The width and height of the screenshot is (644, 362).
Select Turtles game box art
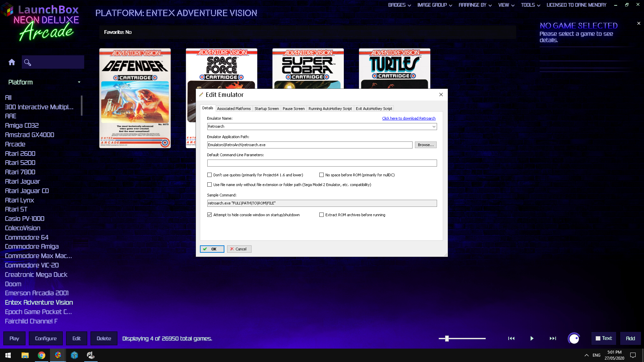(x=394, y=69)
